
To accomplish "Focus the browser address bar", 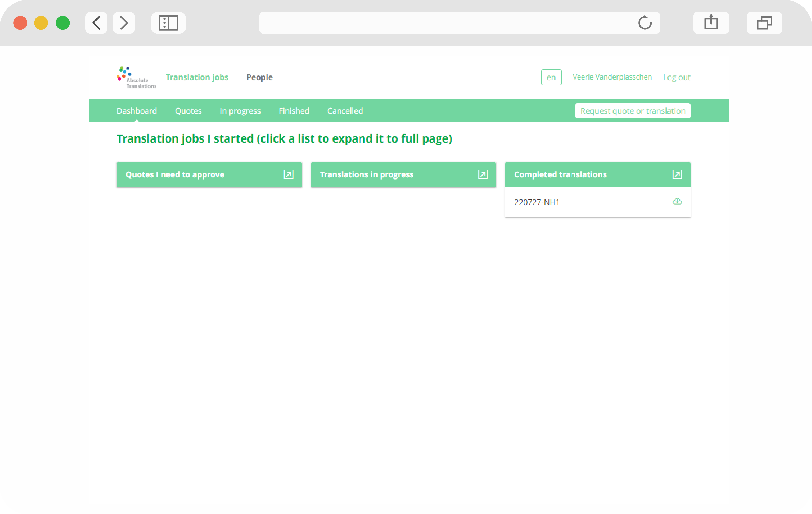I will 459,23.
